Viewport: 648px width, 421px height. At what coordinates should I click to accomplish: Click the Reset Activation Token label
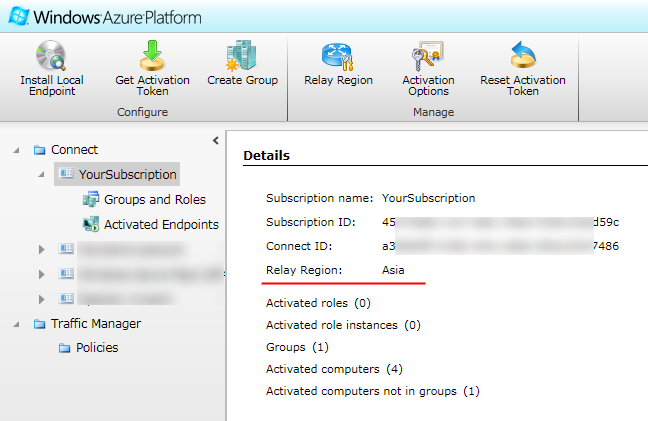coord(523,86)
